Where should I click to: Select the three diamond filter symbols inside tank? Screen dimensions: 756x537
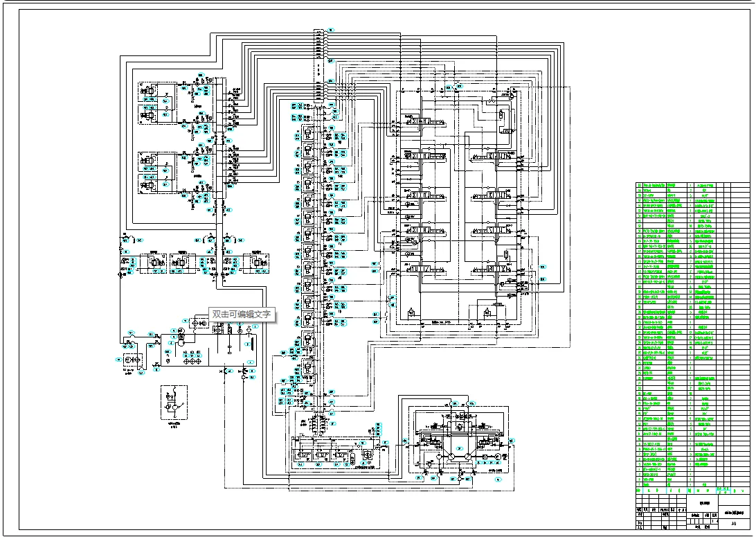point(192,361)
